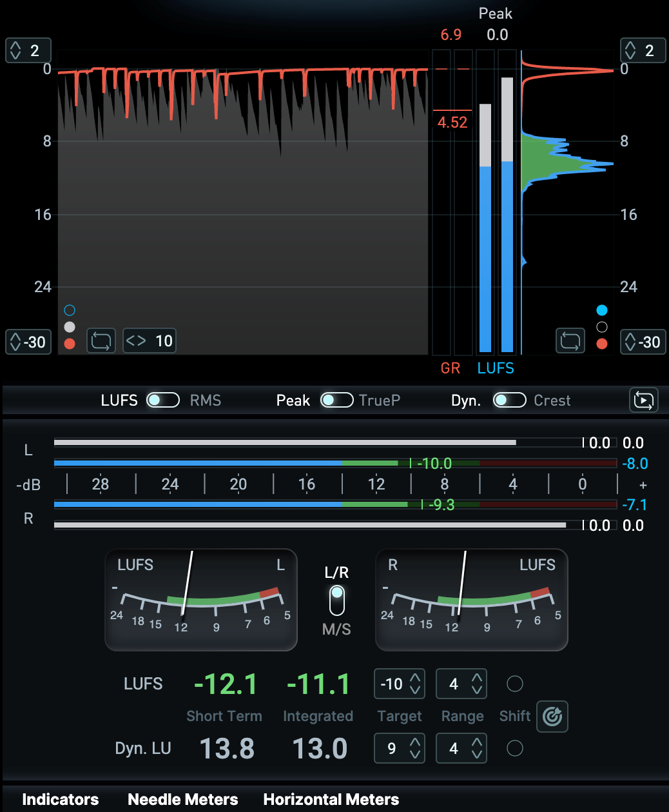Toggle the cyan ring indicator in history graph

click(70, 310)
